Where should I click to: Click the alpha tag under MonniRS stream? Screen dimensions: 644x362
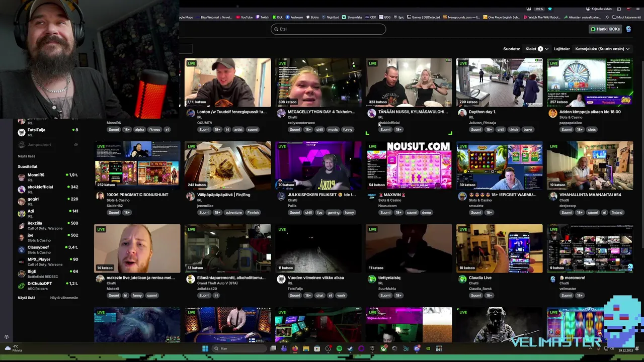(x=139, y=130)
